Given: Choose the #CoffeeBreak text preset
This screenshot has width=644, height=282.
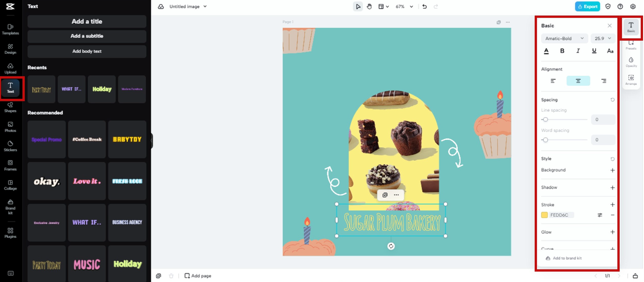Looking at the screenshot, I should click(87, 139).
